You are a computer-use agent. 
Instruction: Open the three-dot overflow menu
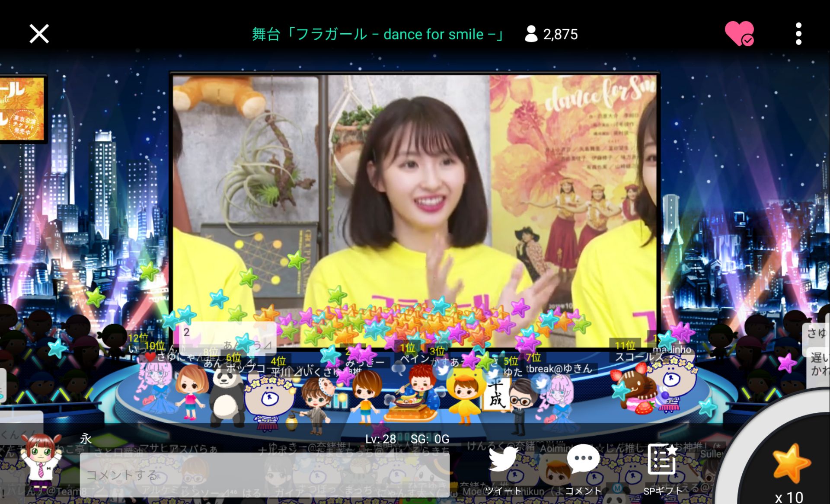(798, 34)
